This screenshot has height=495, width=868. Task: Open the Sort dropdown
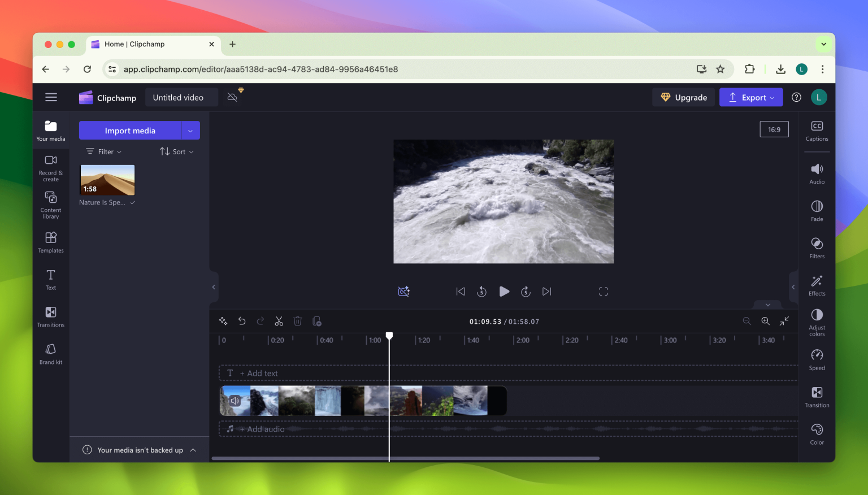176,151
